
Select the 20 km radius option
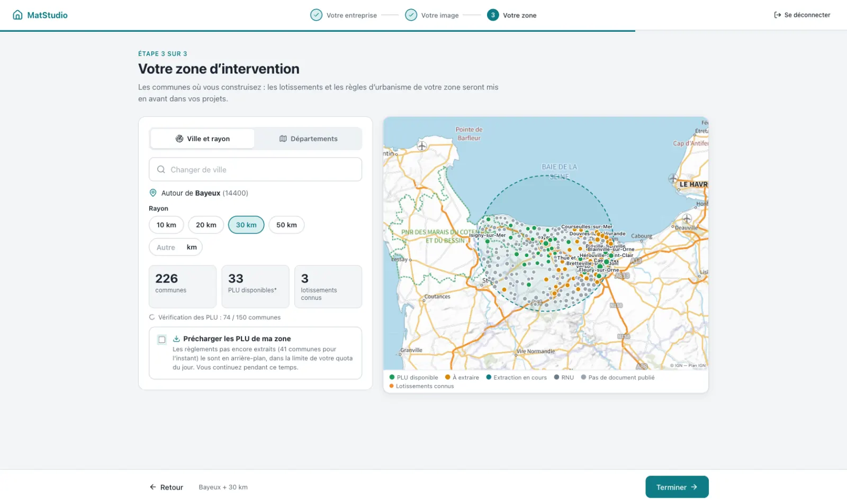click(206, 225)
